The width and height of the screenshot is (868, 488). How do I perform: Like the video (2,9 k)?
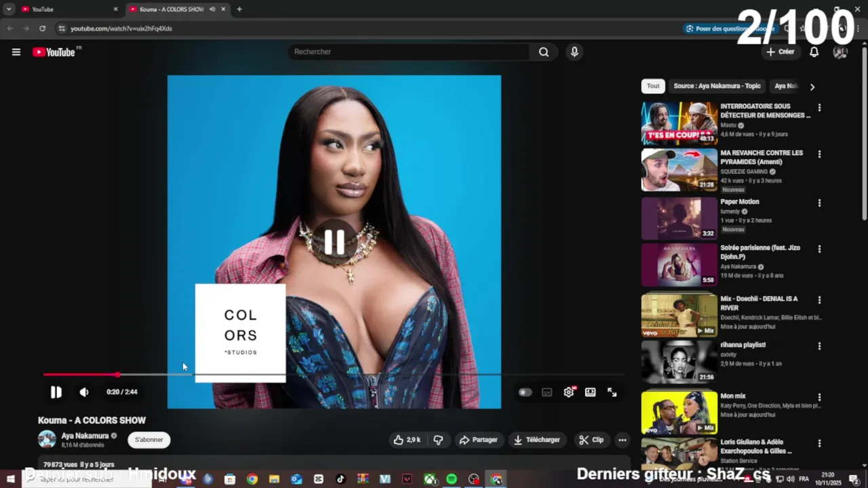coord(407,440)
